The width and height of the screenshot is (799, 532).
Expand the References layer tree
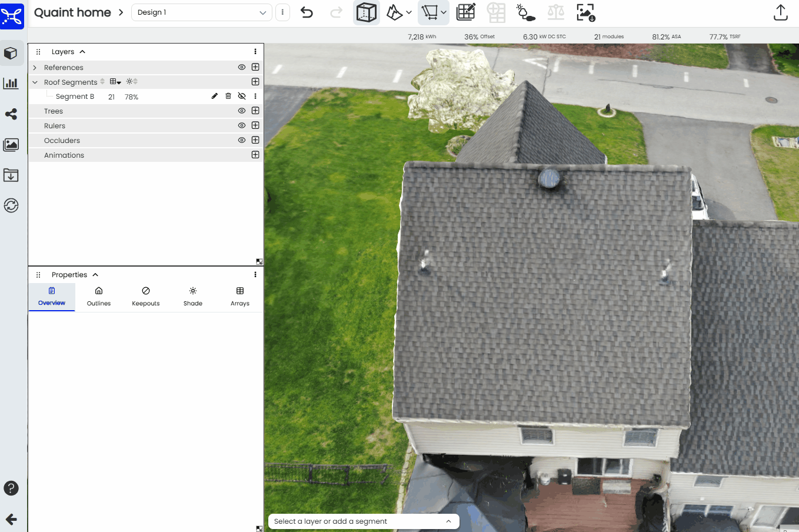coord(35,68)
